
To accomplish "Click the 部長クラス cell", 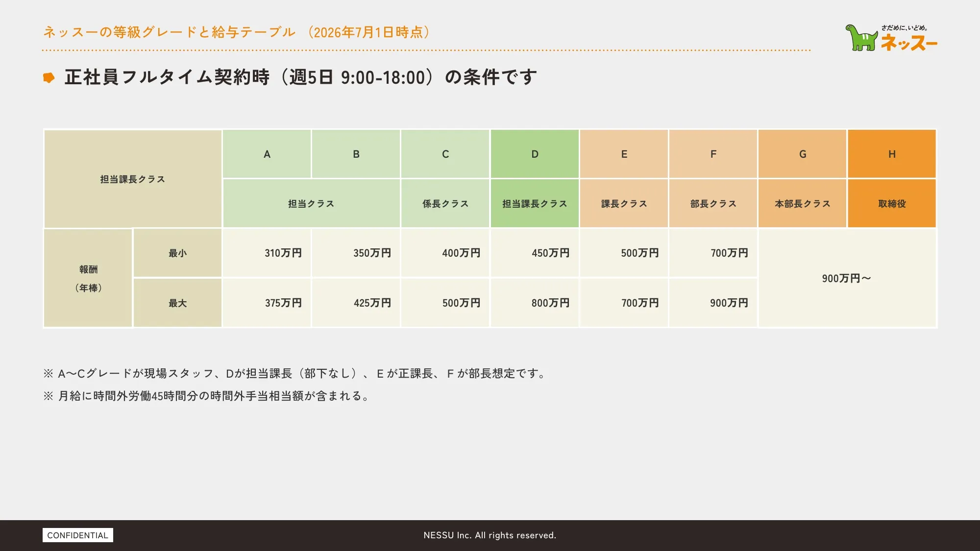I will click(x=713, y=203).
